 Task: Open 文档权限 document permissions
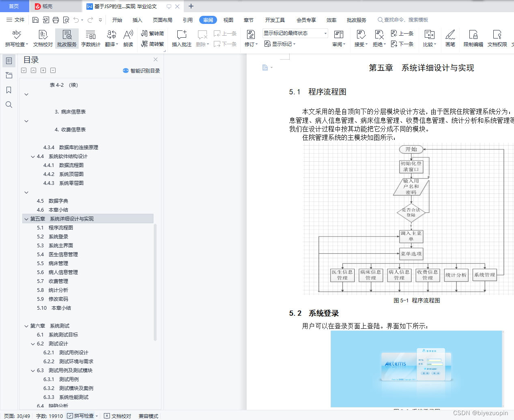[497, 39]
